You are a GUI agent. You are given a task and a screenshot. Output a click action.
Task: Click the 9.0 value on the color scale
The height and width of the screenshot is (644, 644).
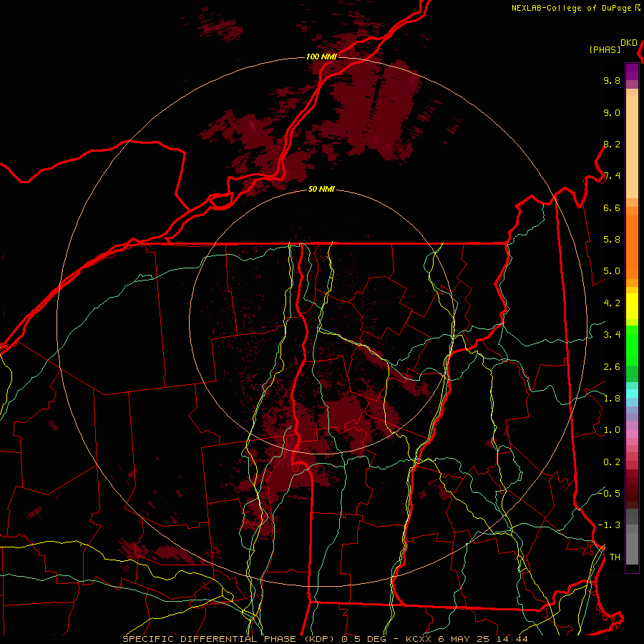click(x=612, y=113)
